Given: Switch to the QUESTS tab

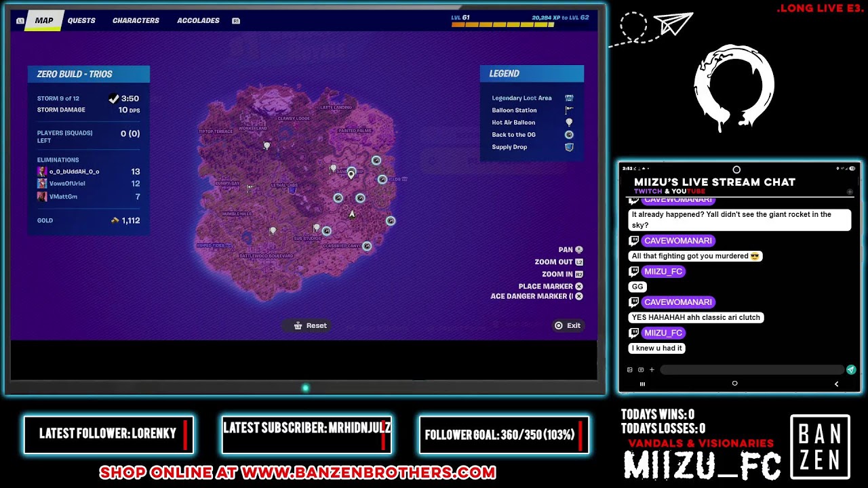Looking at the screenshot, I should [x=81, y=20].
